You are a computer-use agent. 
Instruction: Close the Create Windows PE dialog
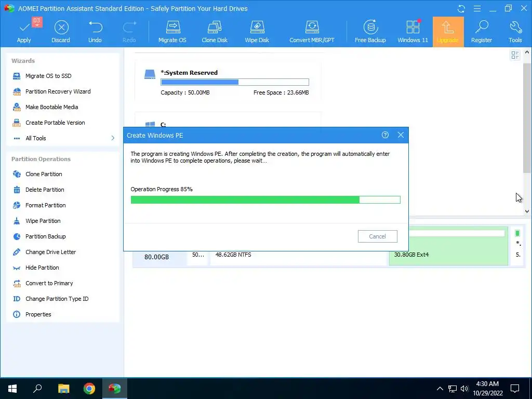tap(401, 135)
